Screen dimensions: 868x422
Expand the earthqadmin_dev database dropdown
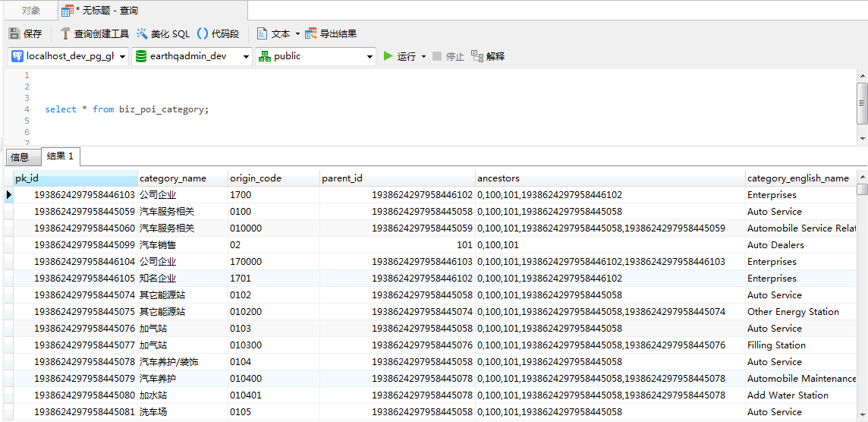click(246, 57)
